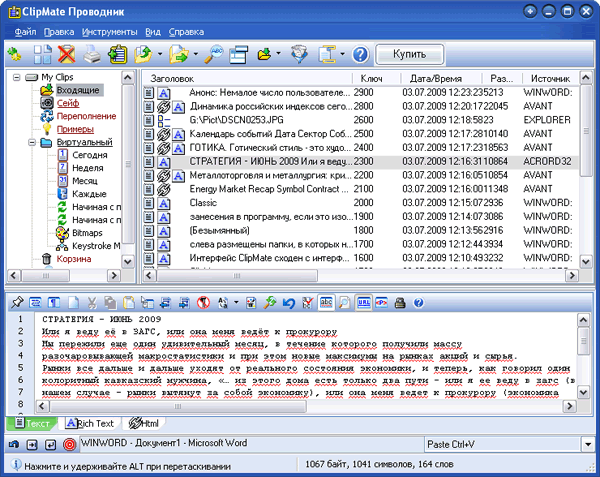Collapse the My Clips tree node
Viewport: 600px width, 477px height.
(16, 77)
